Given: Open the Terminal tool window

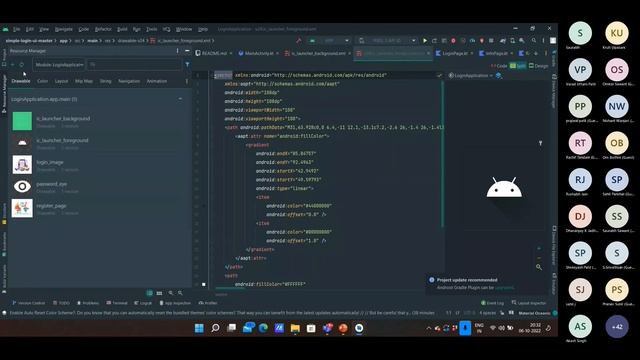Looking at the screenshot, I should coord(117,303).
